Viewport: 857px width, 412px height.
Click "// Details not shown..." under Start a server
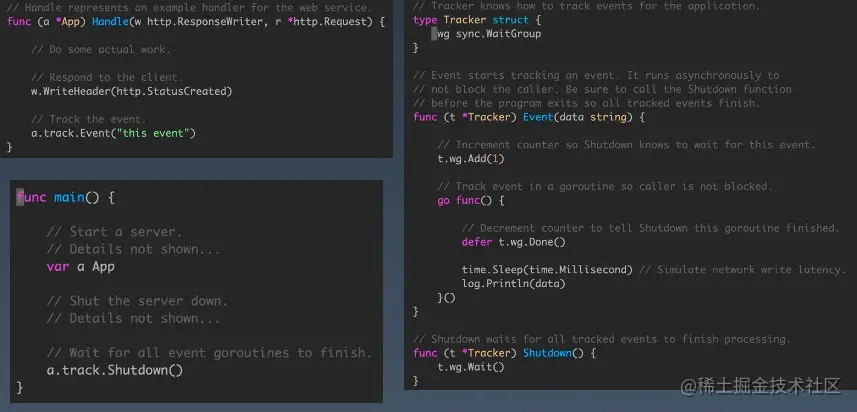point(133,249)
